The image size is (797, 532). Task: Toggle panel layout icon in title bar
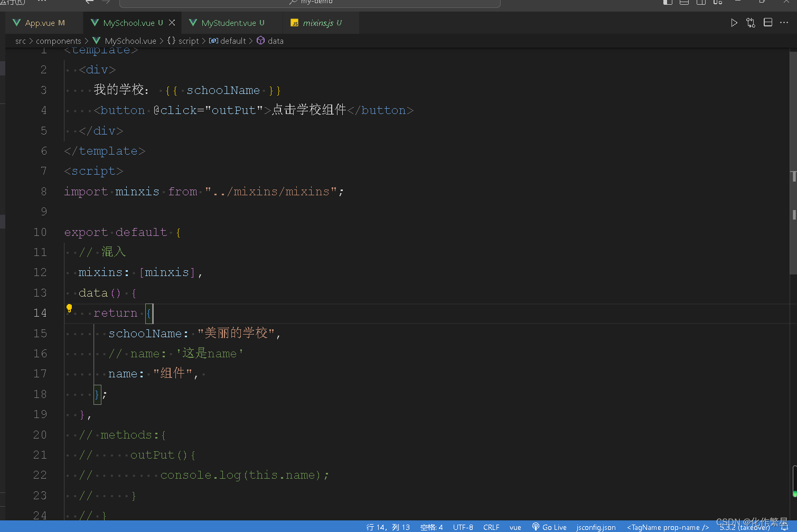point(685,2)
